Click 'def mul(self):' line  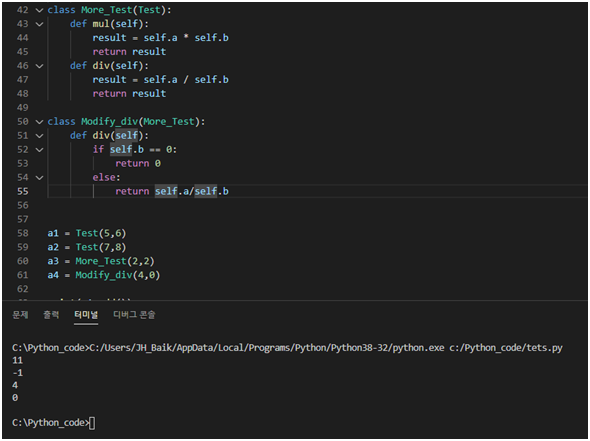109,24
